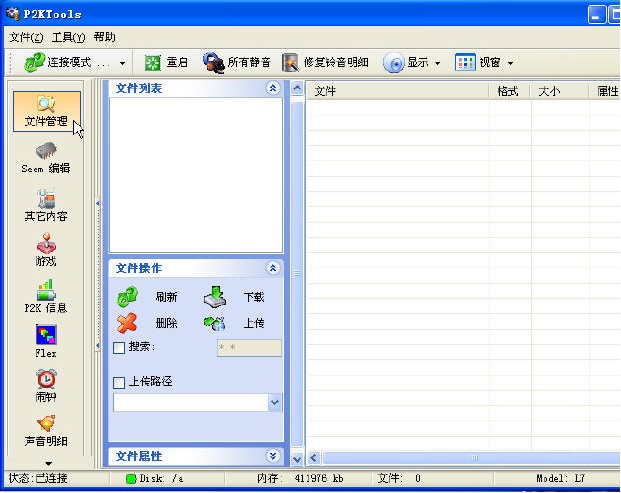Open the 文件管理 file manager section

(x=47, y=111)
